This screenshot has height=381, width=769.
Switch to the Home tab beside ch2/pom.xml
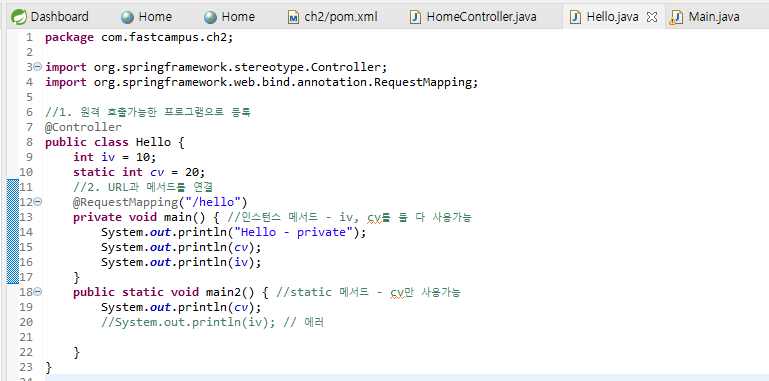230,17
